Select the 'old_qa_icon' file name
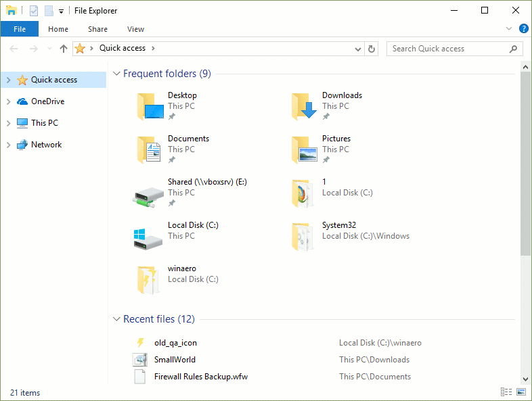 coord(175,343)
